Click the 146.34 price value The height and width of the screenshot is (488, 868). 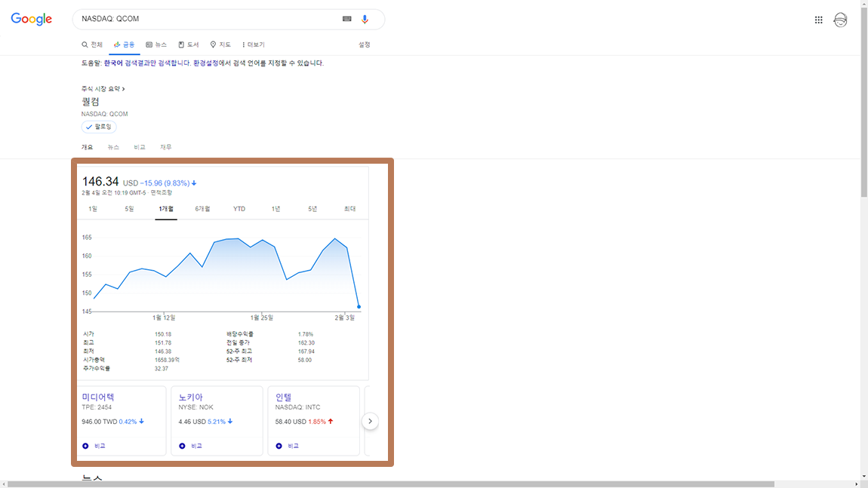coord(100,182)
